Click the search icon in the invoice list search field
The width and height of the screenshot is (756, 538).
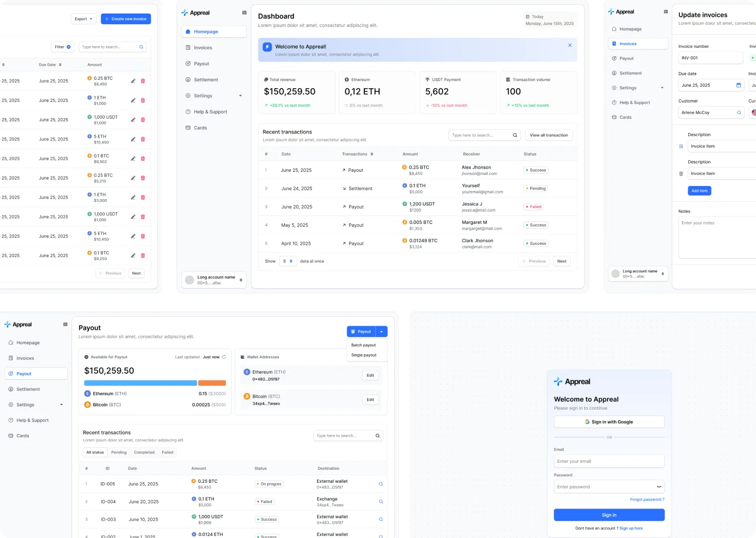pyautogui.click(x=141, y=47)
